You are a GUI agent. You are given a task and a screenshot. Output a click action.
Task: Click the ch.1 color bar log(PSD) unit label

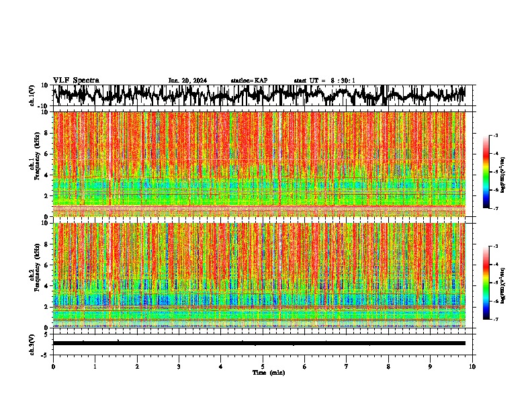click(503, 175)
